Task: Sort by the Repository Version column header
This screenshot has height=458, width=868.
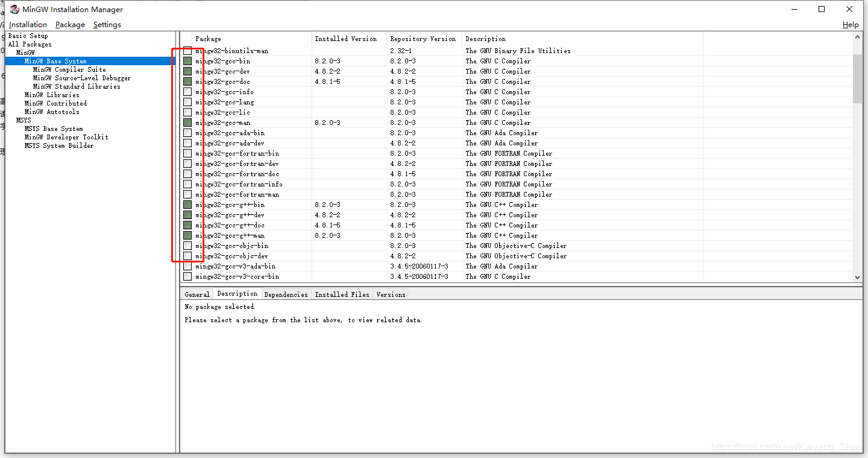Action: point(424,39)
